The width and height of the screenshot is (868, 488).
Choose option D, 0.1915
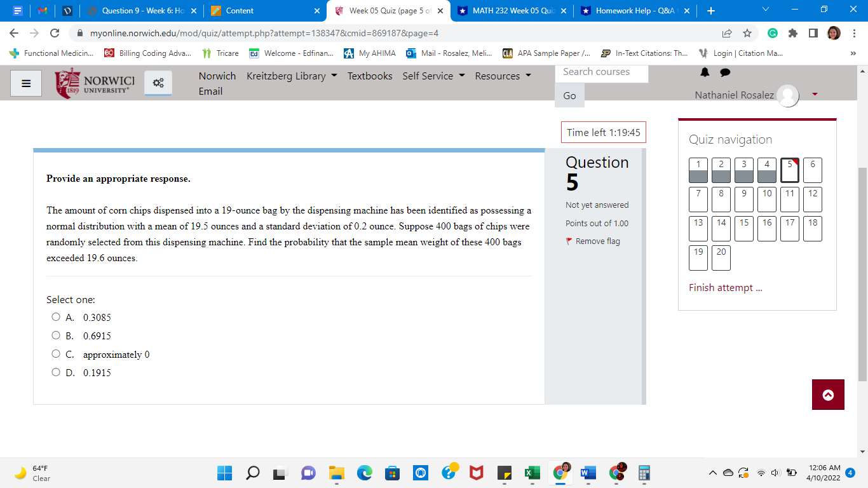click(56, 372)
